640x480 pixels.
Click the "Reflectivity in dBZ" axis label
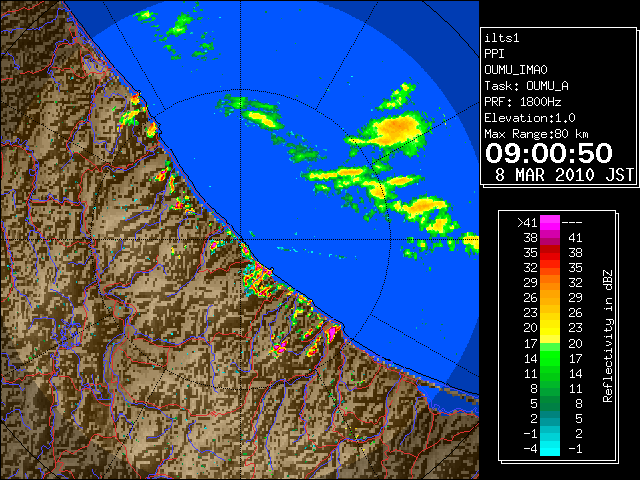tap(608, 336)
